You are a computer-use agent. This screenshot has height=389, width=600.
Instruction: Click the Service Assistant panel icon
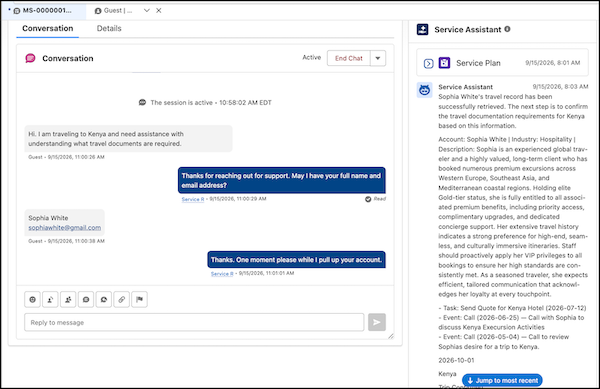click(422, 29)
